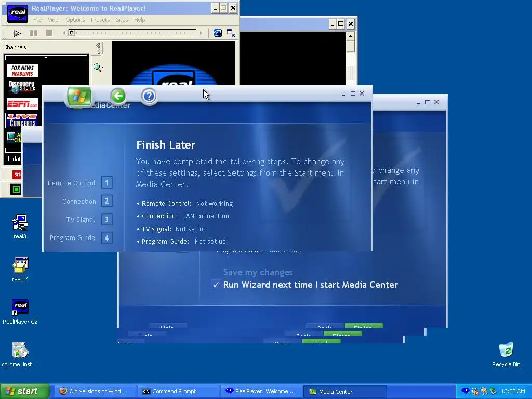Click the RealPlayer seek slider thumb

(x=72, y=33)
